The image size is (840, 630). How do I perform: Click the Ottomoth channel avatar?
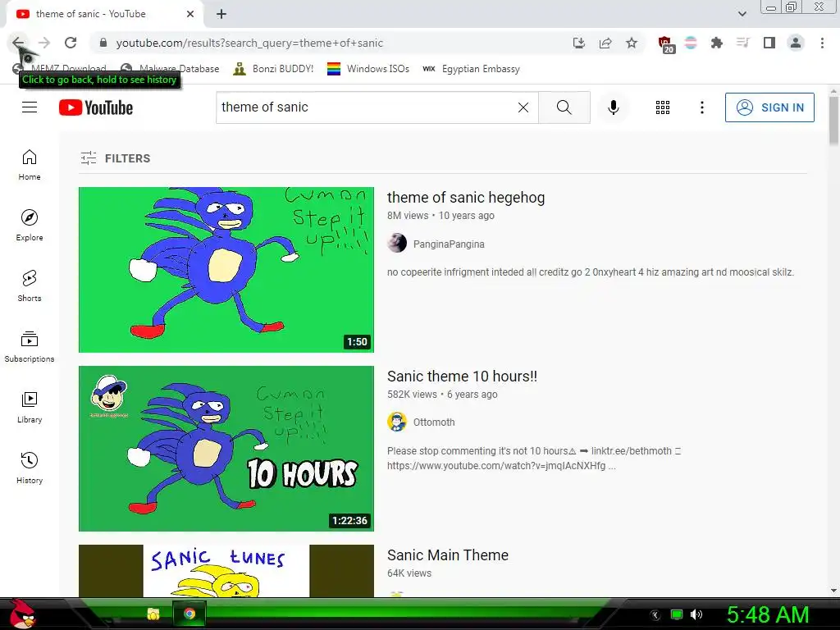[x=397, y=422]
